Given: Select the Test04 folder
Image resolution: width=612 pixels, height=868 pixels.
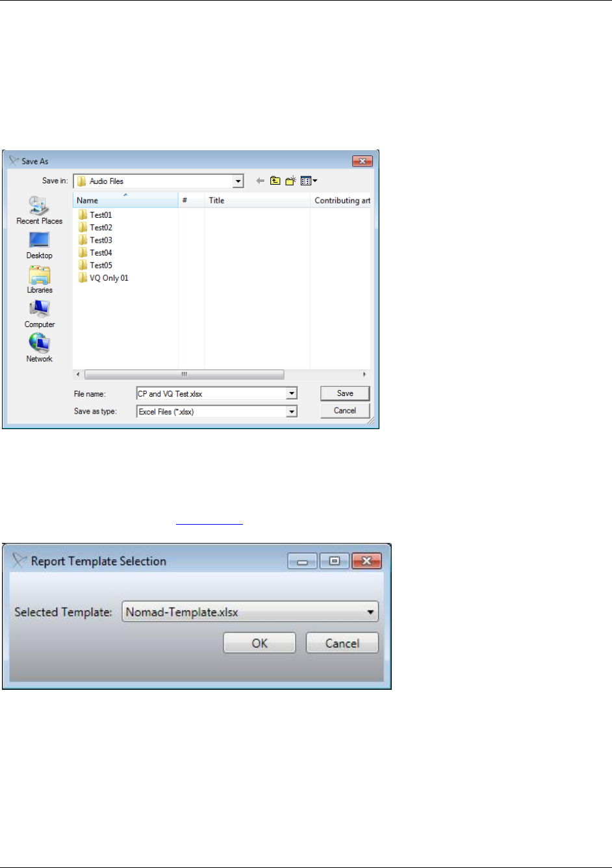Looking at the screenshot, I should [95, 252].
